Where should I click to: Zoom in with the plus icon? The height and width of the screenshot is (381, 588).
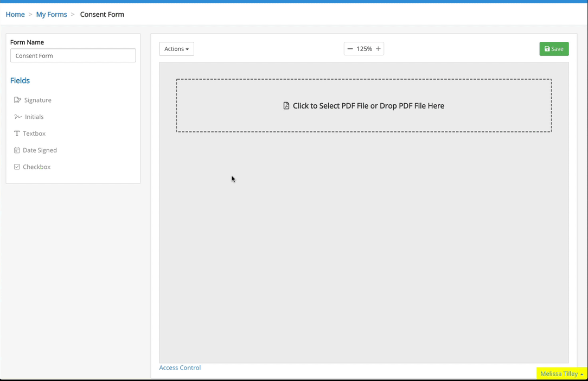point(378,49)
